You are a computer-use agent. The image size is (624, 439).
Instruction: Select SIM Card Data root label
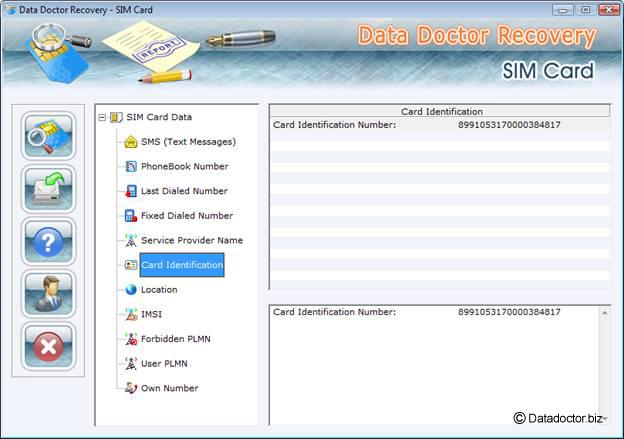pyautogui.click(x=159, y=117)
